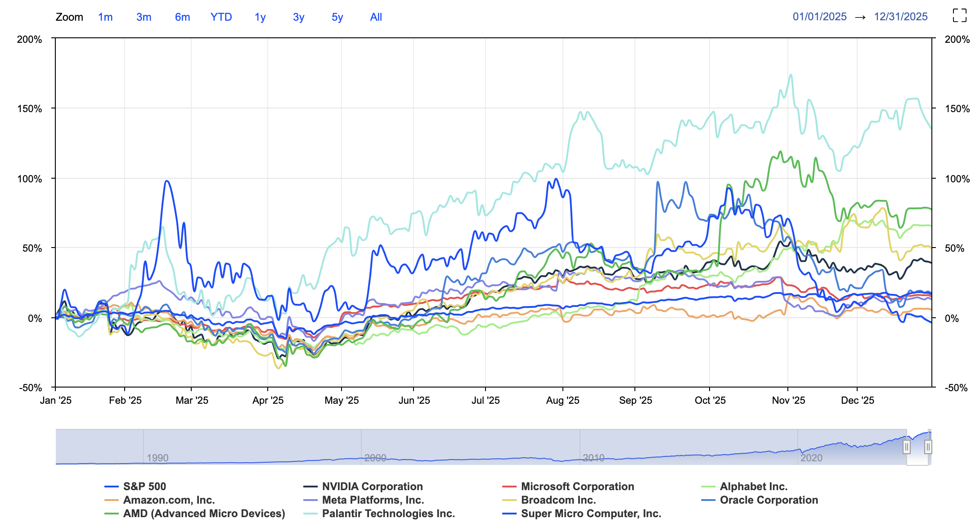
Task: Grab the left navigator range handle
Action: click(x=906, y=447)
